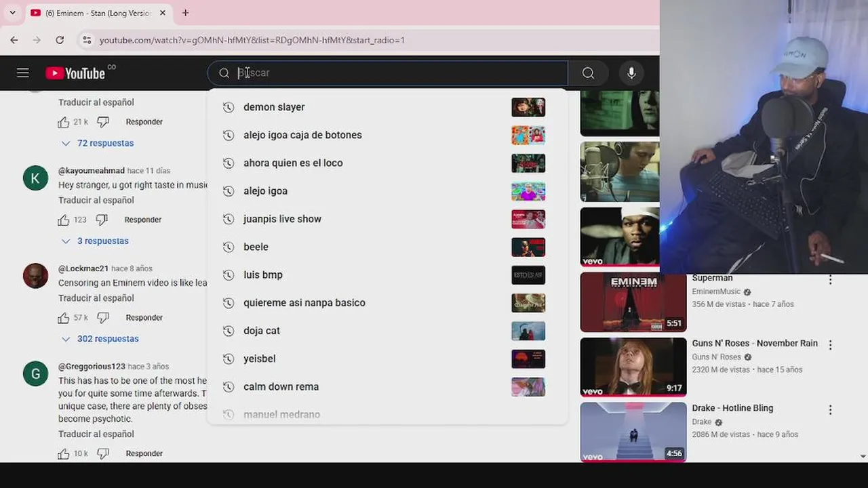Choose 'yeisbel' search suggestion
Screen dimensions: 868x488
point(387,359)
